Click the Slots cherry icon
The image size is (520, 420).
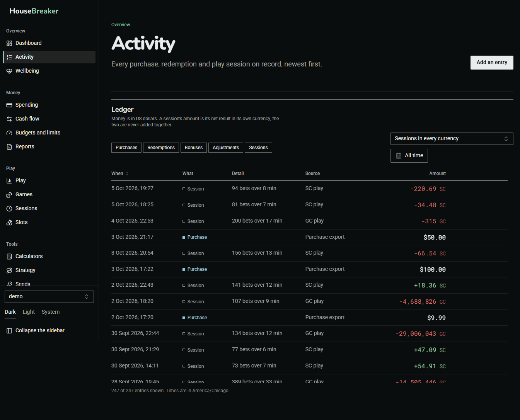tap(9, 223)
